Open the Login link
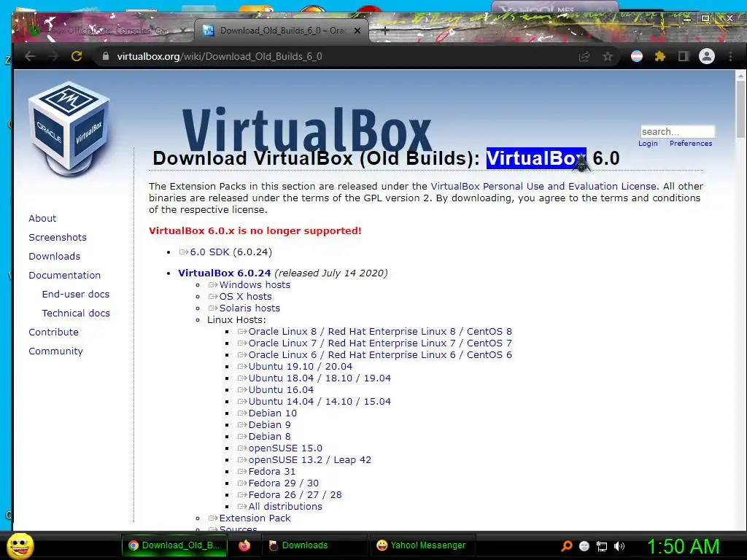 click(648, 144)
